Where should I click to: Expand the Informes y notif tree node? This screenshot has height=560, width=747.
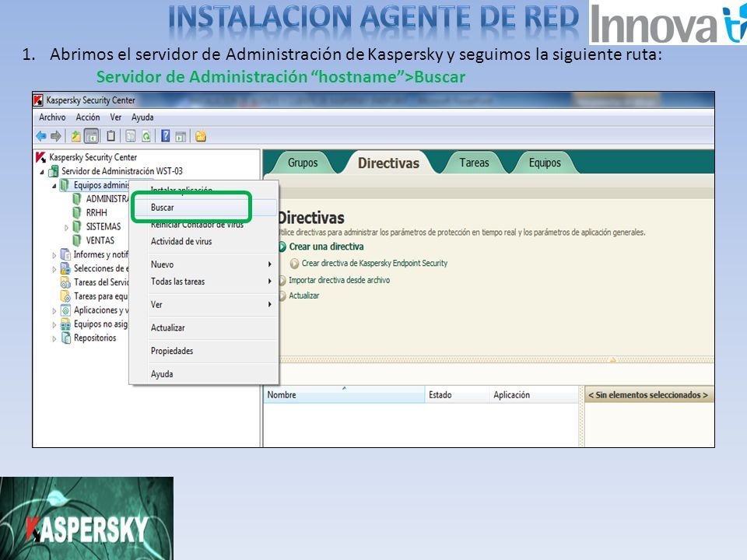point(54,255)
